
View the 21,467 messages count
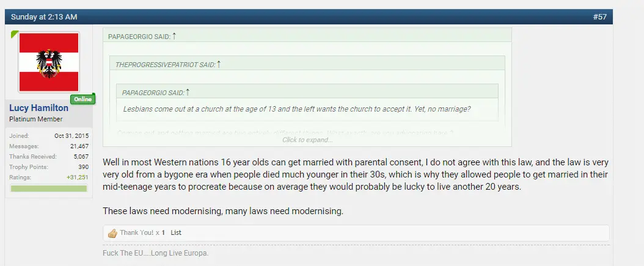click(x=79, y=146)
